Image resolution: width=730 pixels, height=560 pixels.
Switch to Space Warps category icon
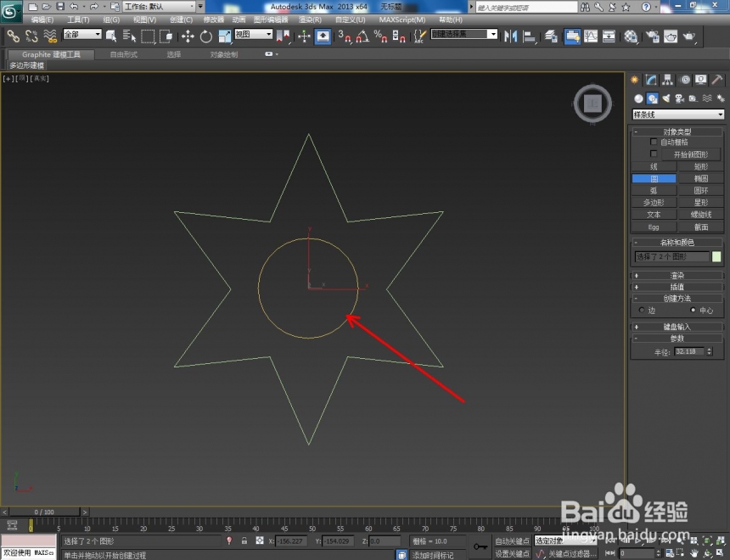[x=707, y=98]
